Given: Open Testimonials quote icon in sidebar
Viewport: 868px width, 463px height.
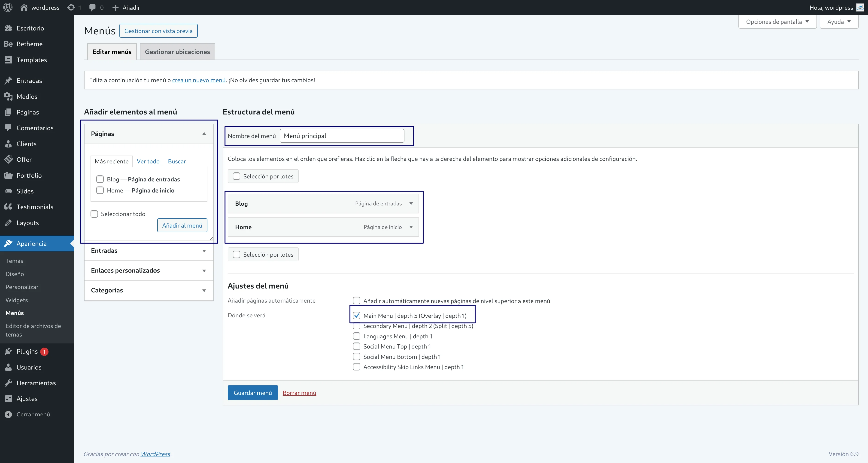Looking at the screenshot, I should click(x=8, y=207).
